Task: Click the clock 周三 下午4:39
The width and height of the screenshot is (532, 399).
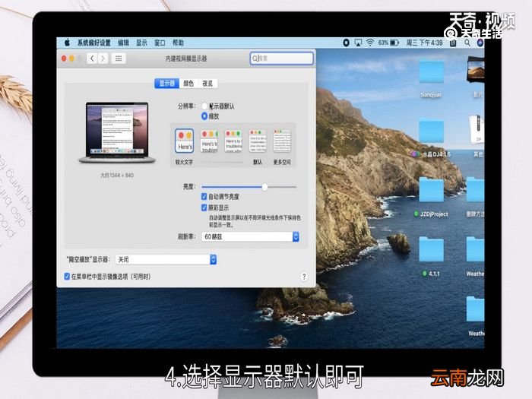Action: tap(424, 43)
